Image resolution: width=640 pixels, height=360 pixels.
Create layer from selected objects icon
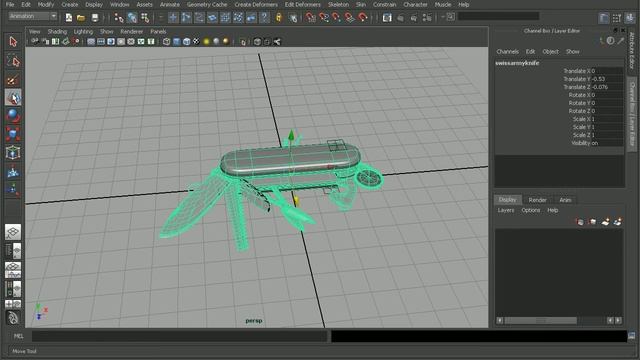pos(618,222)
